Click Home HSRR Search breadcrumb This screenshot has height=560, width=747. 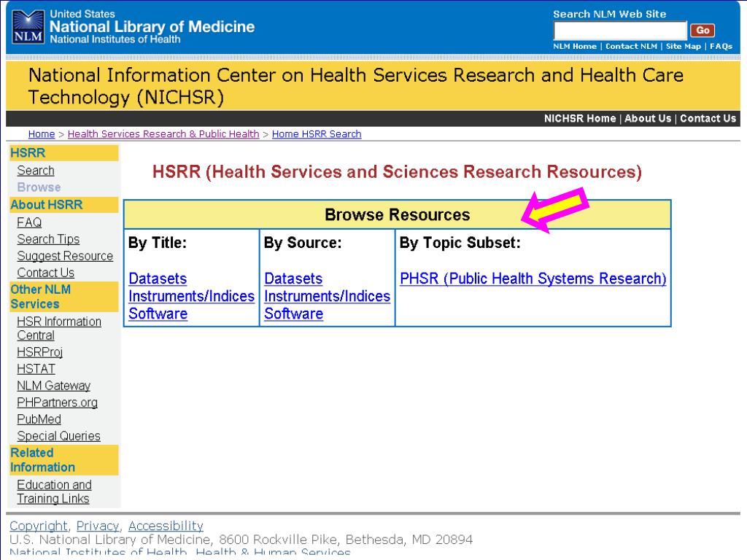coord(317,134)
